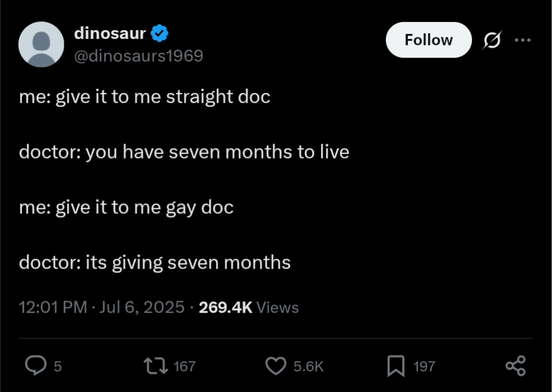Screen dimensions: 552x392
Task: Open the Grok explain post icon
Action: (492, 40)
